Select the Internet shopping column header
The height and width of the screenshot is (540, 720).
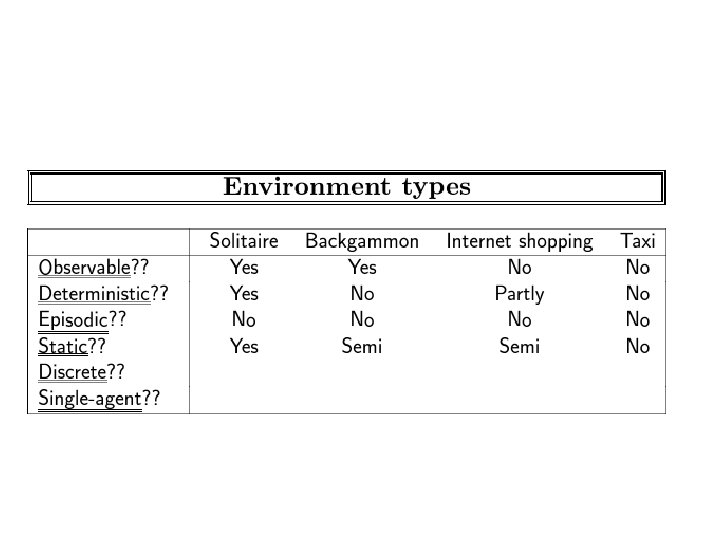tap(519, 241)
